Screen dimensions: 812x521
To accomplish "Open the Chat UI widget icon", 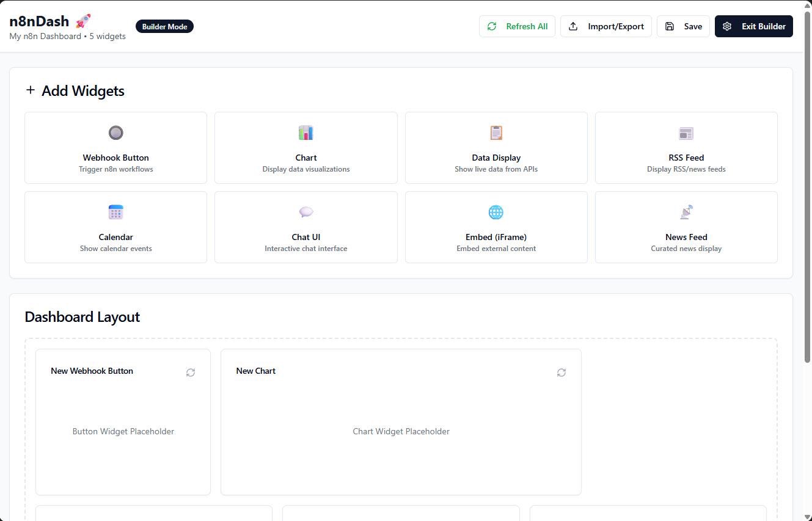I will [305, 212].
